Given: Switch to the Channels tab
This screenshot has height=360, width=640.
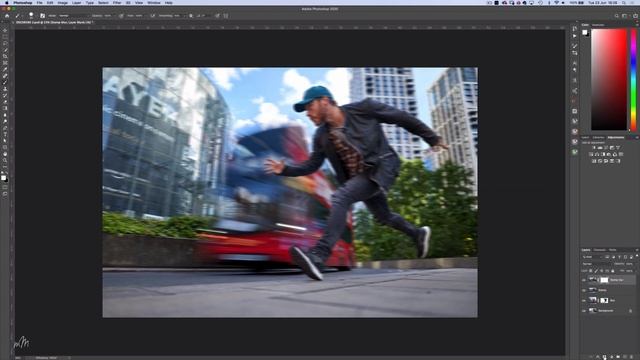Looking at the screenshot, I should 600,250.
